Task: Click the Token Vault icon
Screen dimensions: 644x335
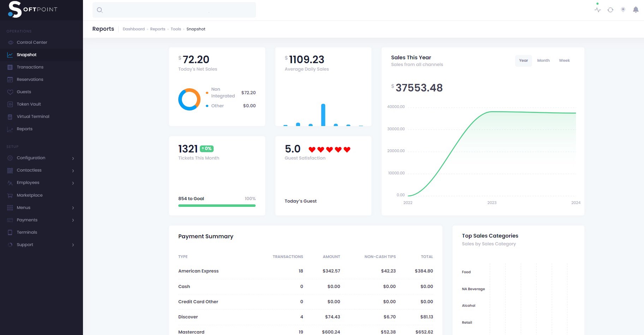Action: 10,104
